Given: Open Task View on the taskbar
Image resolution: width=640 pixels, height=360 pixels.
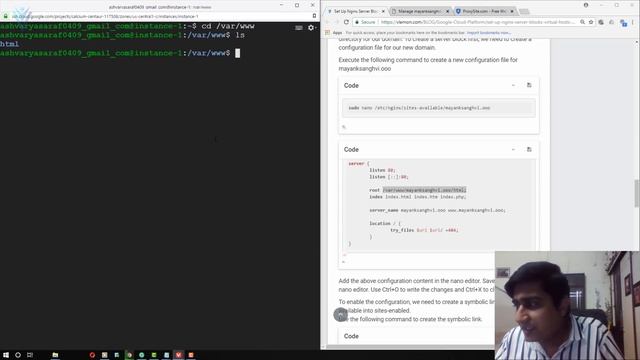Looking at the screenshot, I should tap(30, 355).
